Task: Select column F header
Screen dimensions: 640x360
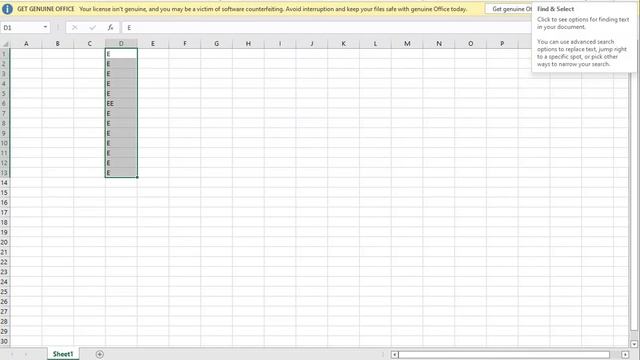Action: click(x=184, y=44)
